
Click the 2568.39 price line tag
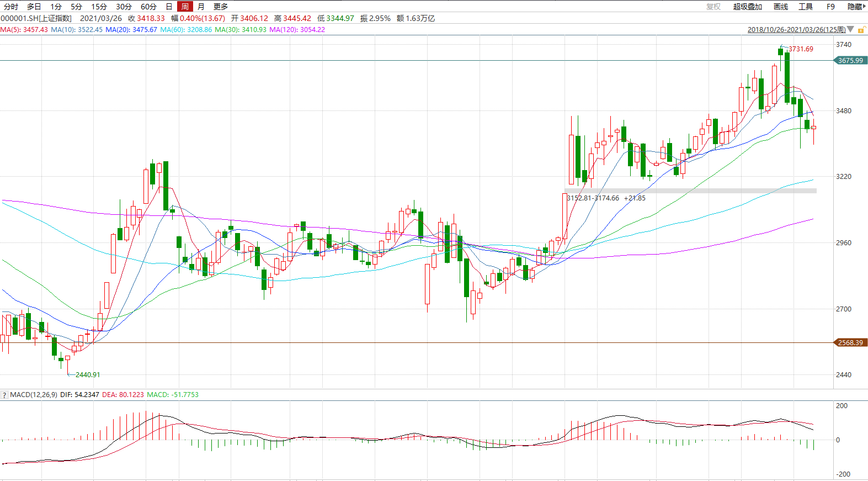(850, 343)
